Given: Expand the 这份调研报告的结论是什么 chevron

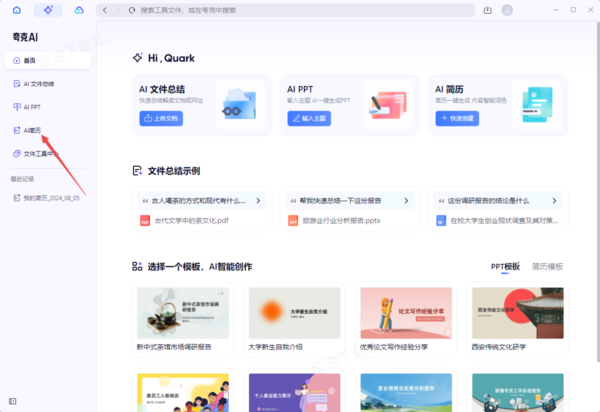Looking at the screenshot, I should [554, 201].
